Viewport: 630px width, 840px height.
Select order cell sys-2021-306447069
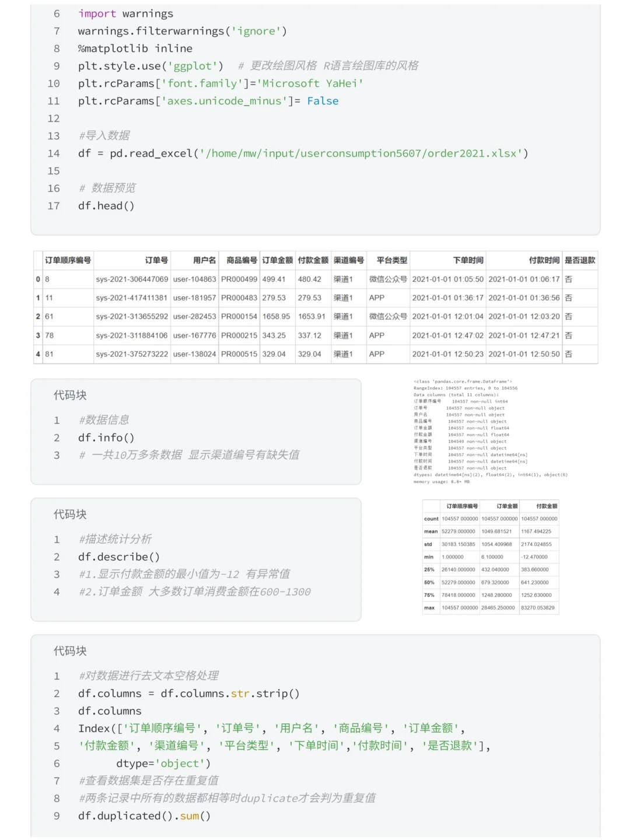coord(132,279)
